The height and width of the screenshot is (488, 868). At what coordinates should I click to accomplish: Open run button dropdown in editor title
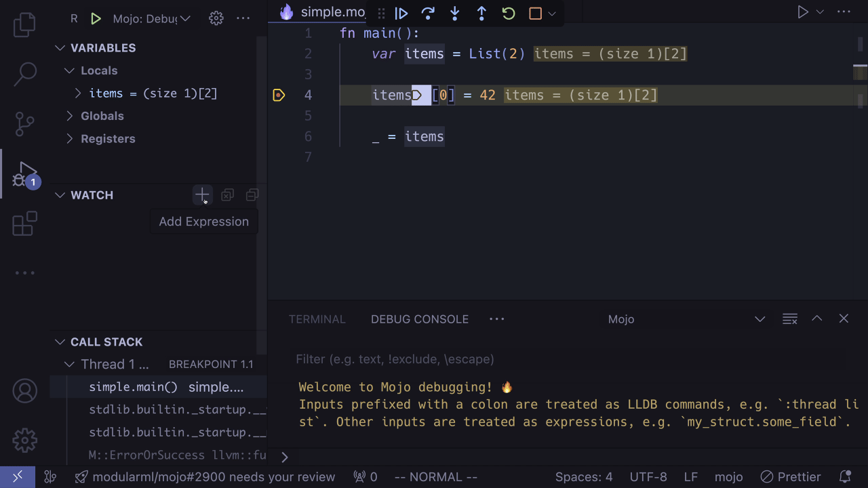pos(820,12)
